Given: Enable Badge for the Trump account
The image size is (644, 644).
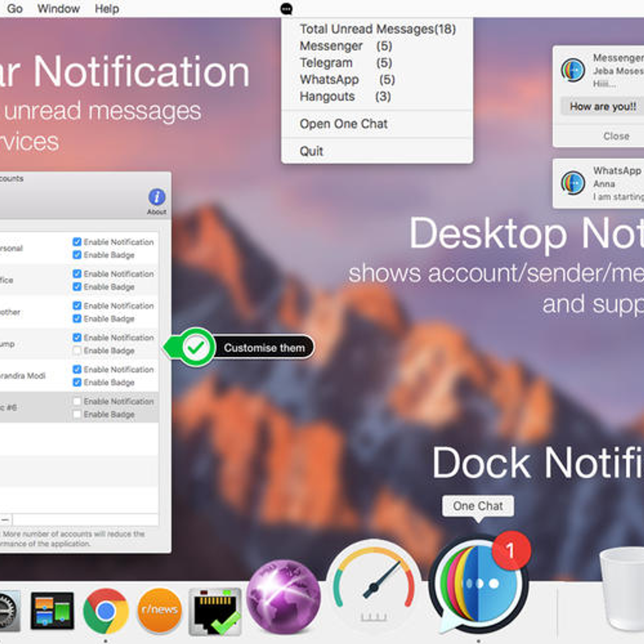Looking at the screenshot, I should coord(77,351).
